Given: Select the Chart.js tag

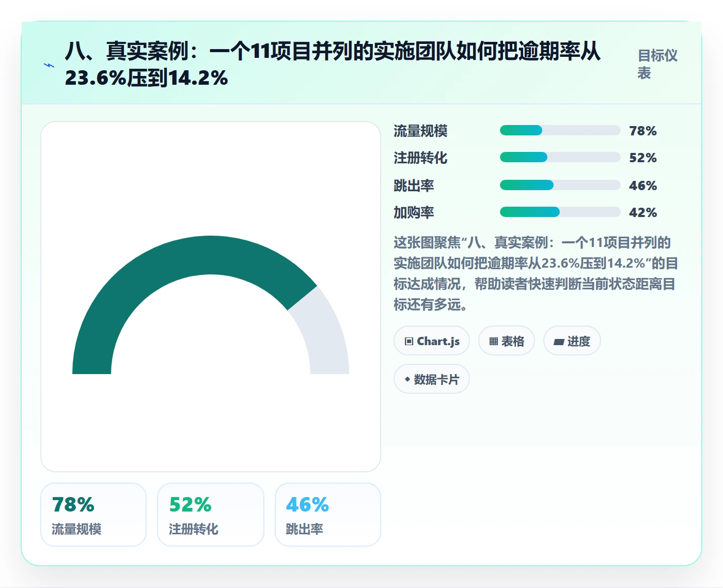Looking at the screenshot, I should coord(432,341).
